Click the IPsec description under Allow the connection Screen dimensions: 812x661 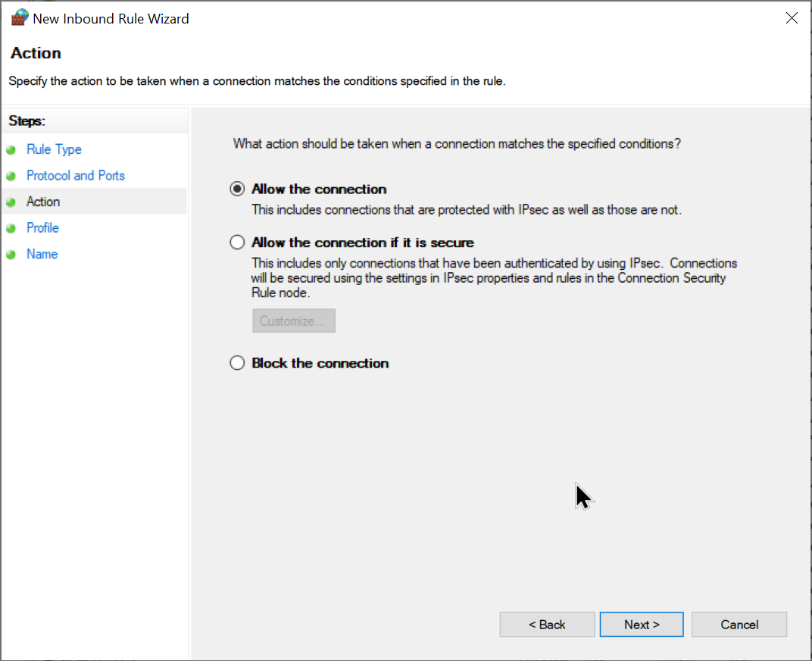click(x=467, y=210)
